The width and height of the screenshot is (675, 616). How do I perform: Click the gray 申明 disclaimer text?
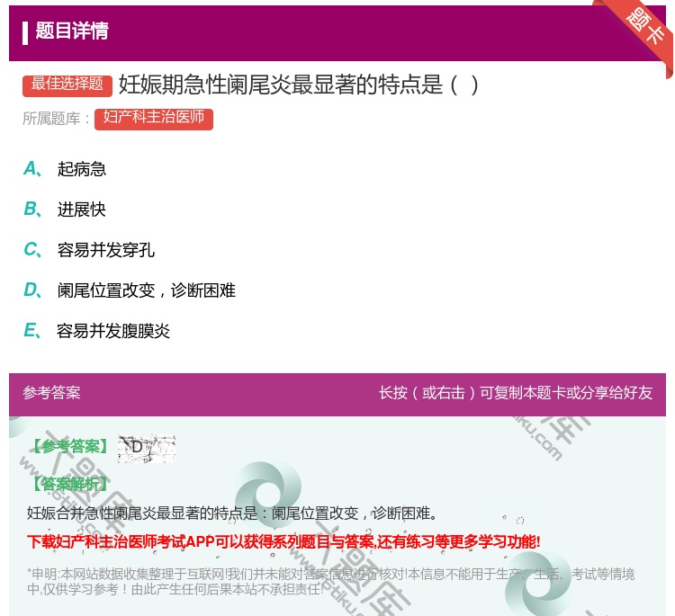click(330, 582)
